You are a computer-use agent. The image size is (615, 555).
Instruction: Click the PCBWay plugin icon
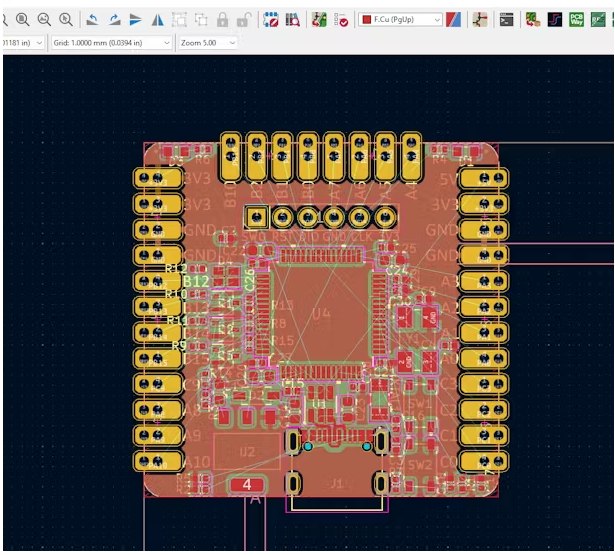tap(577, 19)
